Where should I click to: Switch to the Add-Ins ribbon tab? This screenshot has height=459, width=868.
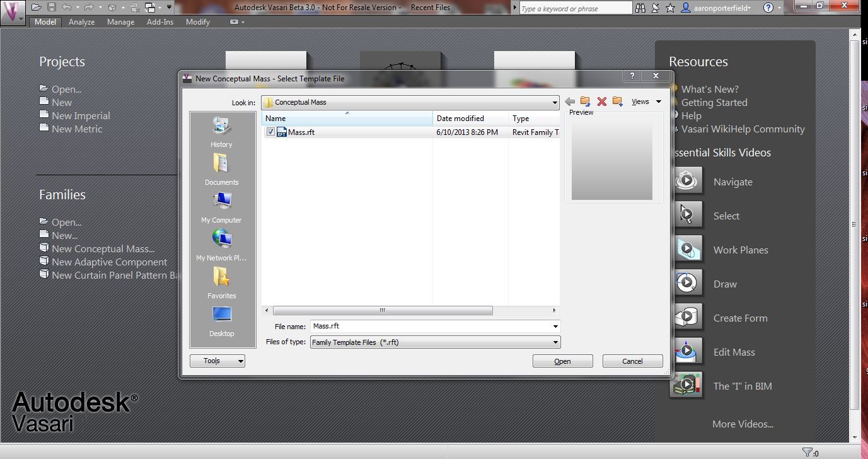pyautogui.click(x=160, y=21)
